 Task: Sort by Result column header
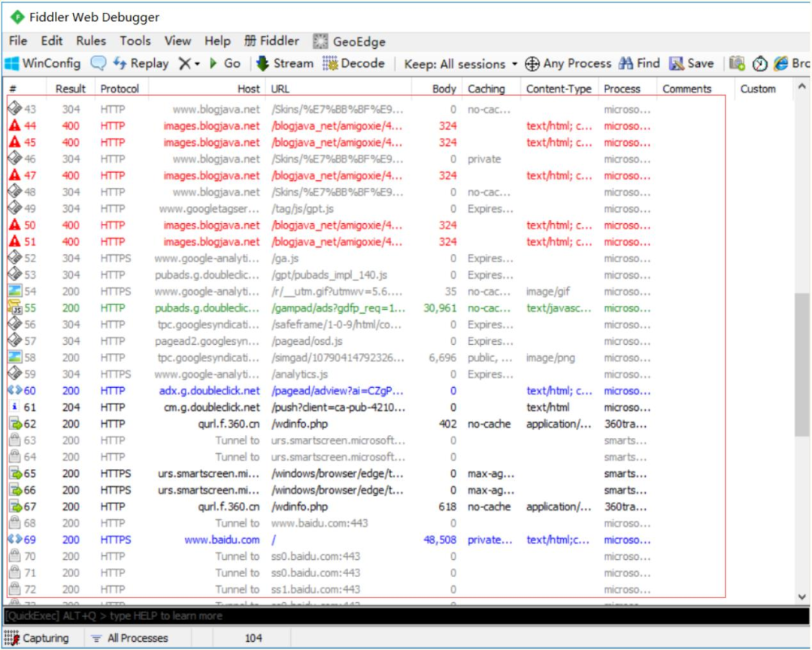71,89
